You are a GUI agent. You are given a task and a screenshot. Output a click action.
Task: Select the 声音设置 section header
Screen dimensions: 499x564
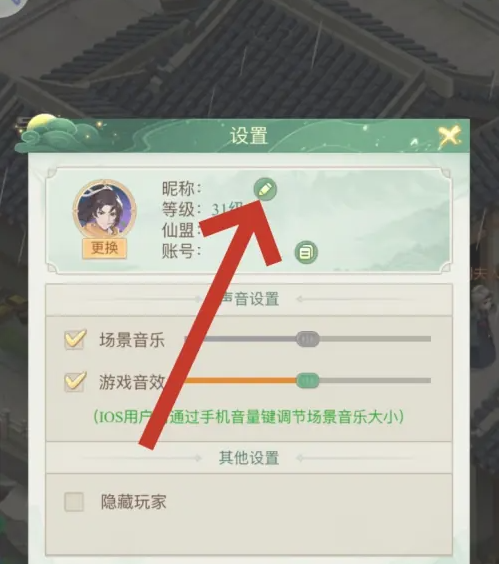pos(249,299)
